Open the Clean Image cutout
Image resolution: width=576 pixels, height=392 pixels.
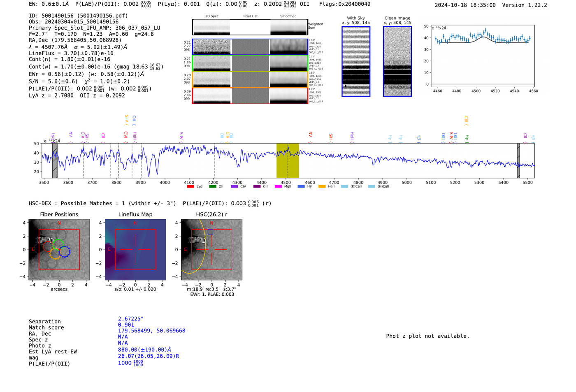397,61
